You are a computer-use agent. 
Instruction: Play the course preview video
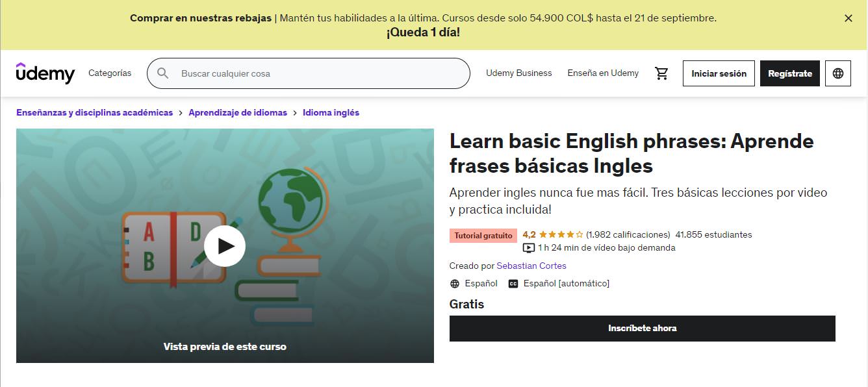[x=225, y=246]
